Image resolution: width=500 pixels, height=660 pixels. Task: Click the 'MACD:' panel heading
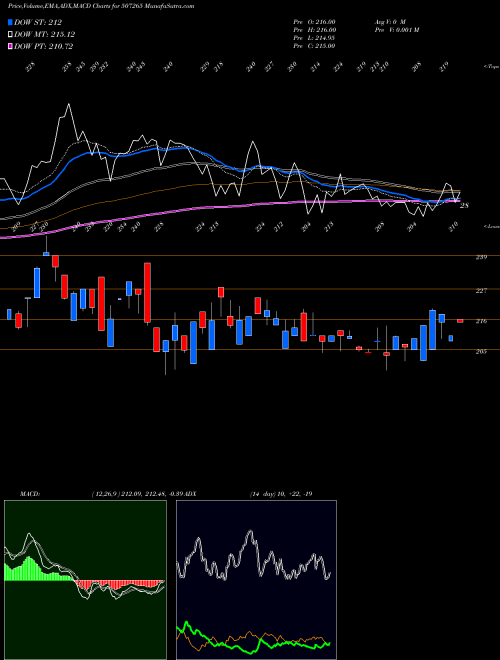click(x=29, y=494)
